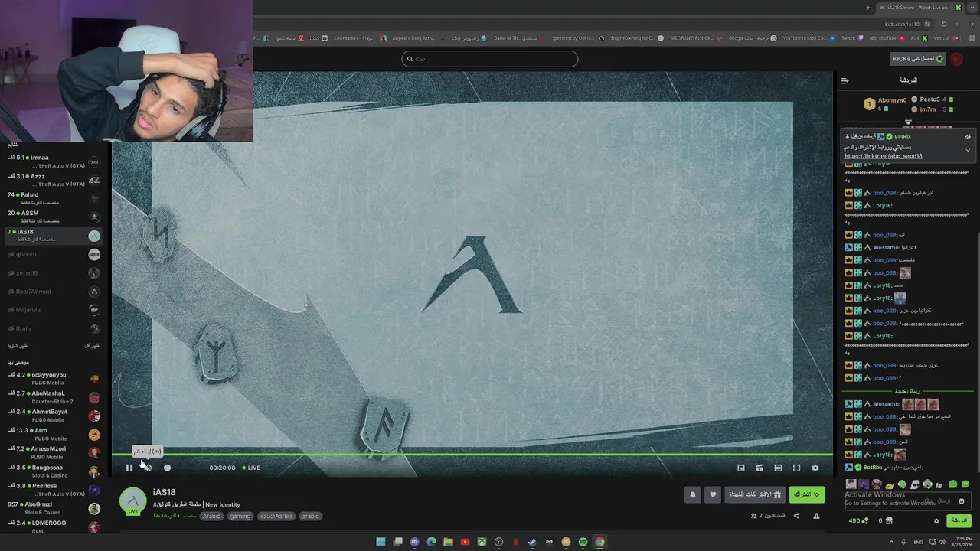The width and height of the screenshot is (980, 551).
Task: Expand 'show more' under the followed channels list
Action: click(x=18, y=346)
